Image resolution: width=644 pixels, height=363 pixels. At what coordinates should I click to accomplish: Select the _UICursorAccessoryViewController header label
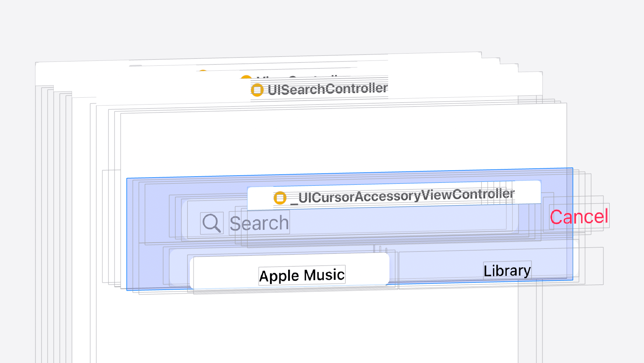click(406, 196)
